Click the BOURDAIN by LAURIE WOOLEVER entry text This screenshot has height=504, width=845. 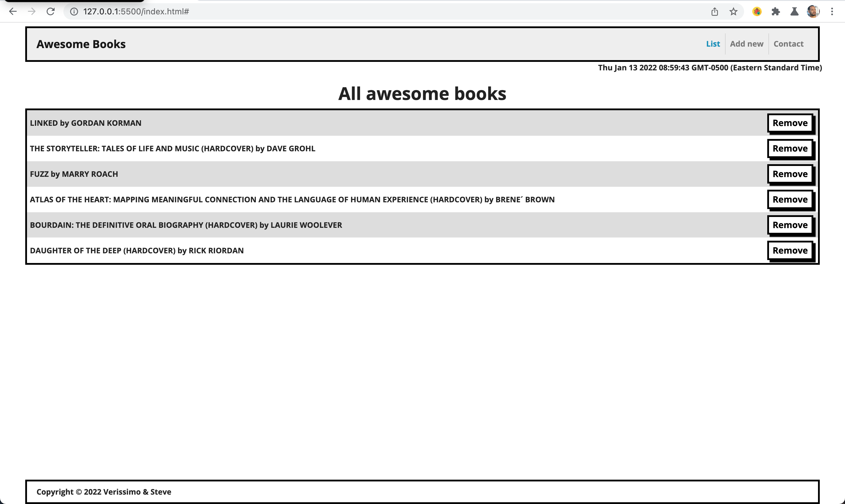click(186, 225)
